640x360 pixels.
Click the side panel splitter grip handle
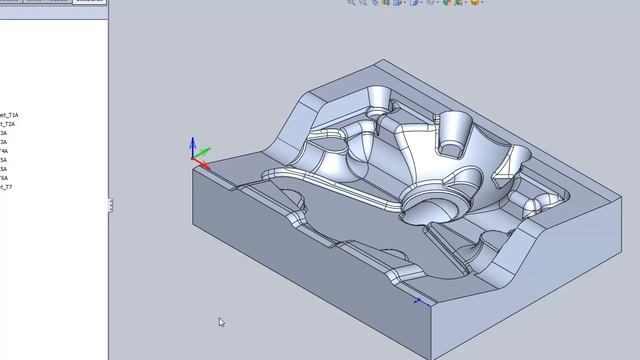tap(110, 205)
